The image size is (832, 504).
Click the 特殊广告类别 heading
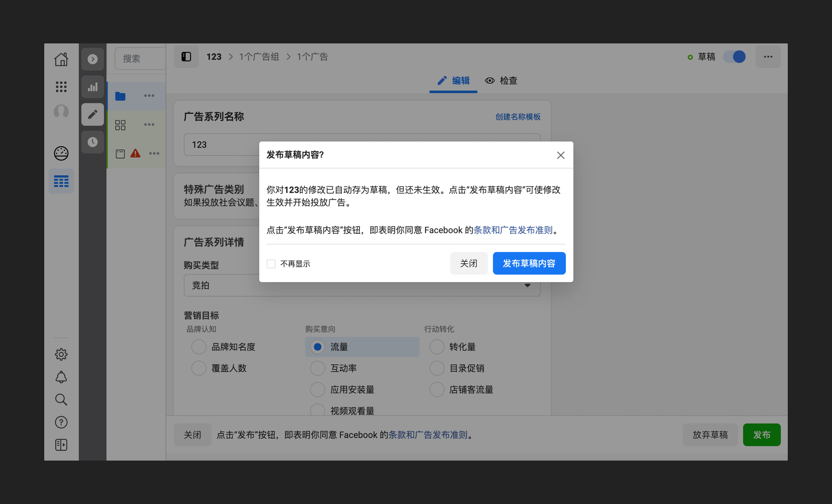click(x=214, y=189)
